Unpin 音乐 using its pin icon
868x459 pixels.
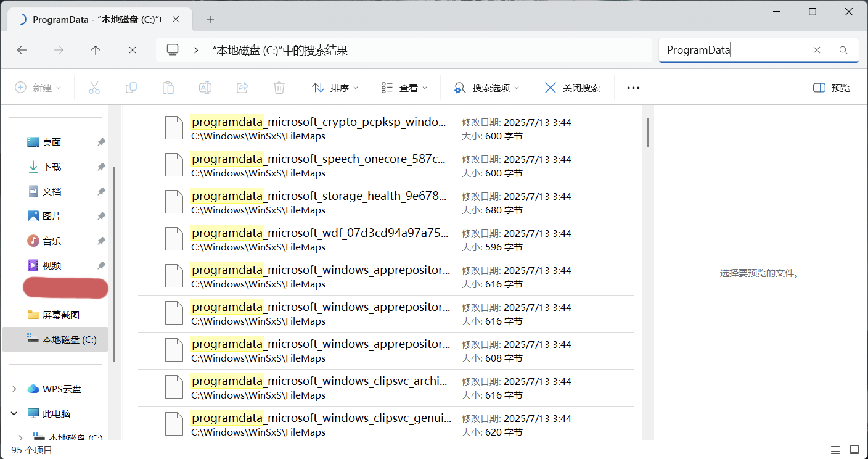pyautogui.click(x=101, y=241)
